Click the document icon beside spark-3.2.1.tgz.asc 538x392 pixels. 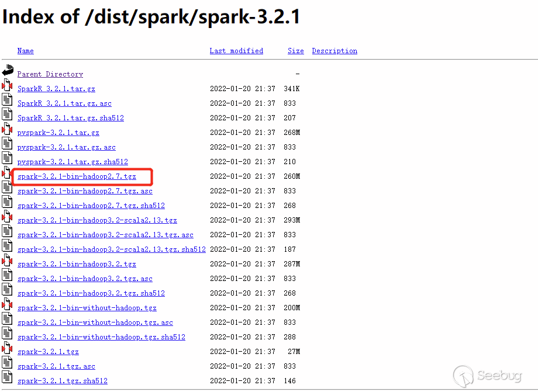[x=7, y=363]
